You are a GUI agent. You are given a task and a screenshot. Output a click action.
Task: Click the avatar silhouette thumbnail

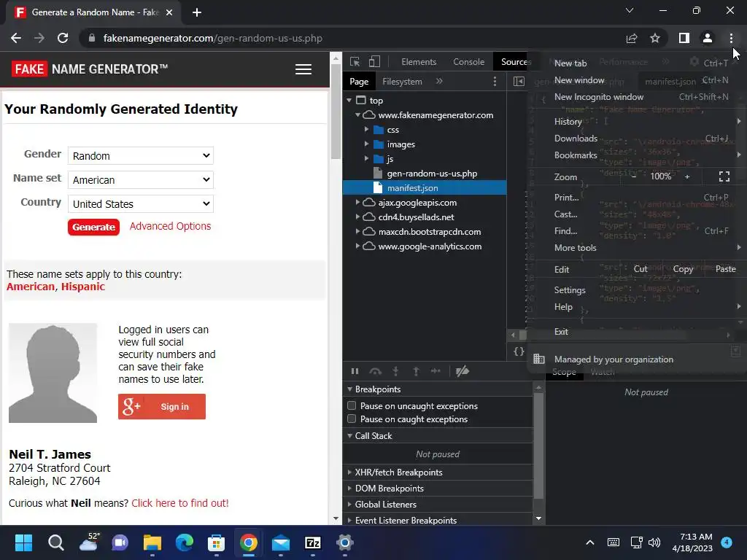[53, 373]
